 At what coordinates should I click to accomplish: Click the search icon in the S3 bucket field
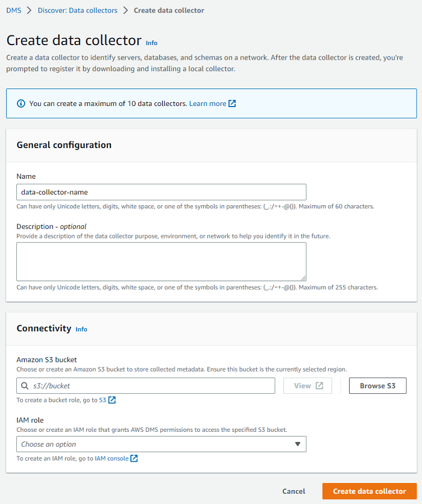point(24,385)
